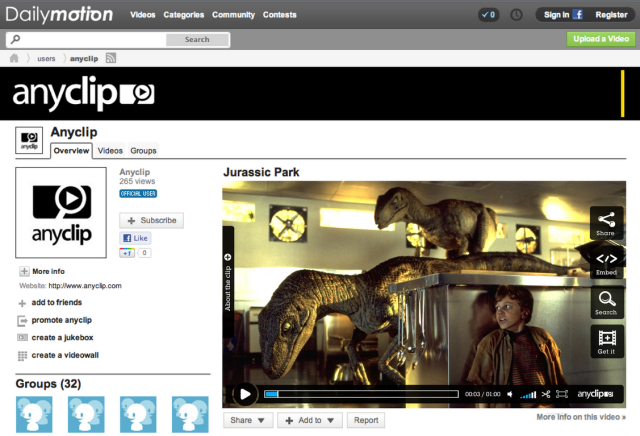Click the users breadcrumb link
Viewport: 640px width, 436px height.
46,58
